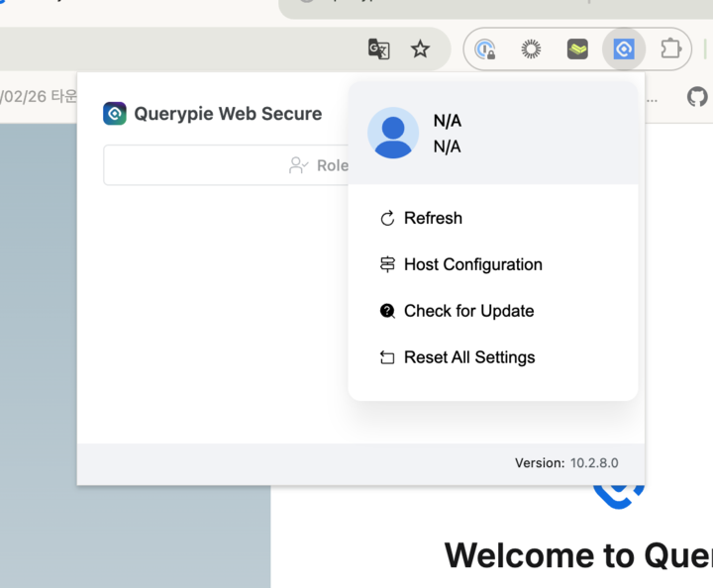Open the green layered-stack extension icon
This screenshot has height=588, width=713.
click(577, 49)
